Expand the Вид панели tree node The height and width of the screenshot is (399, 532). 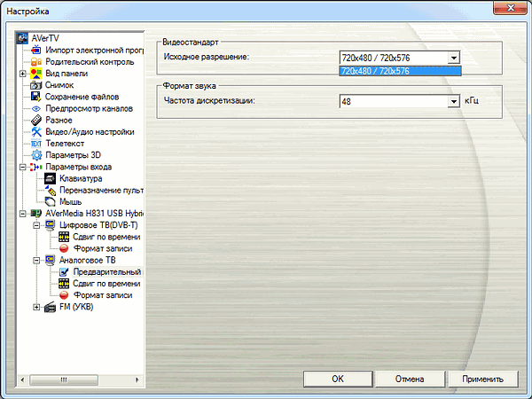(x=23, y=74)
